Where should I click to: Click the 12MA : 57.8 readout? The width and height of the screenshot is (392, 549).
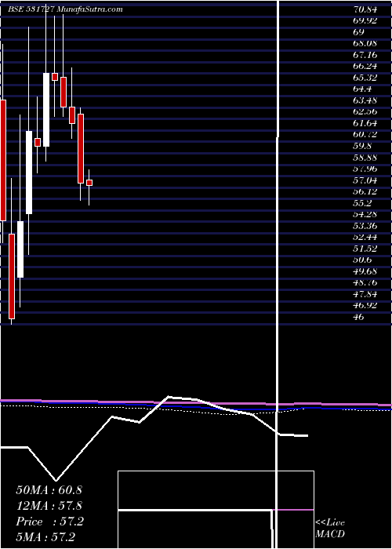(x=49, y=506)
